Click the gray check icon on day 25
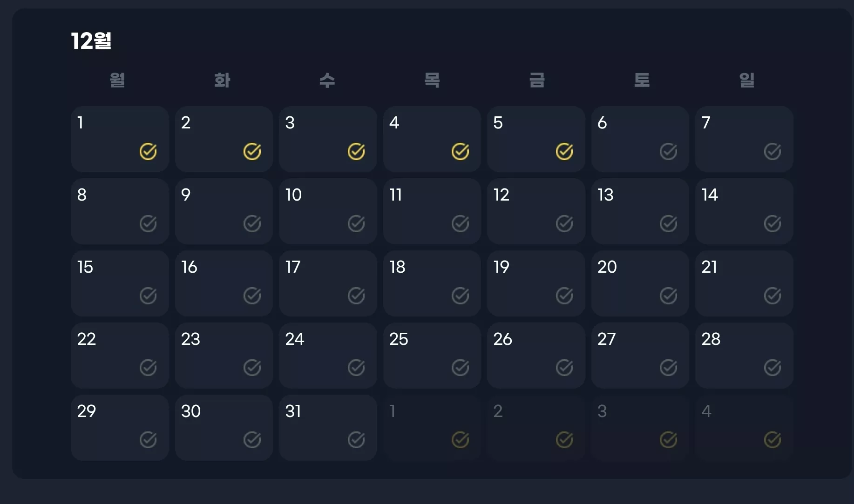 460,368
